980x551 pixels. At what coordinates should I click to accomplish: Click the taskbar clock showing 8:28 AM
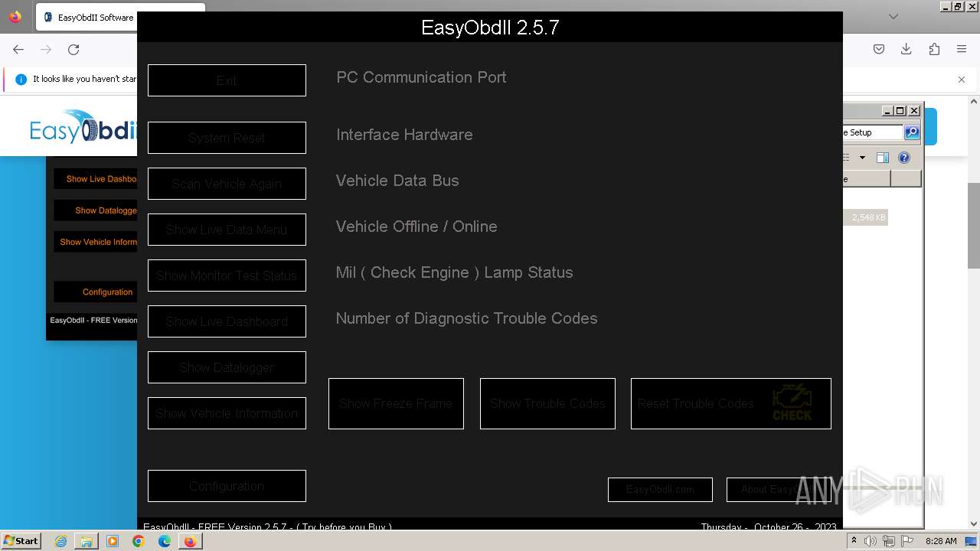[x=941, y=541]
